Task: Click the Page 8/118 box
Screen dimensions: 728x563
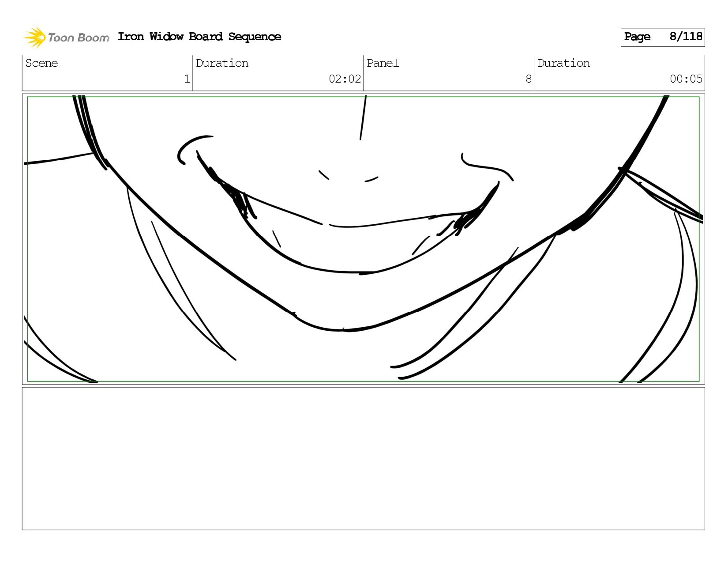Action: 663,37
